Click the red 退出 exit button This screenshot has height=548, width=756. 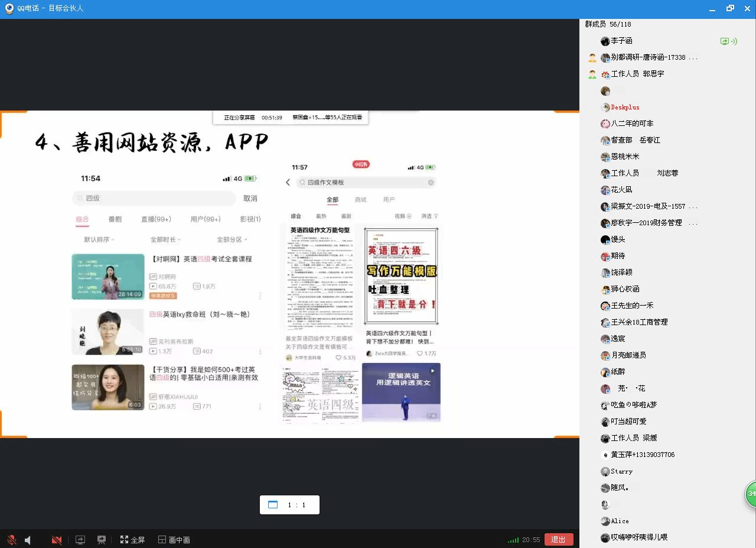tap(558, 540)
